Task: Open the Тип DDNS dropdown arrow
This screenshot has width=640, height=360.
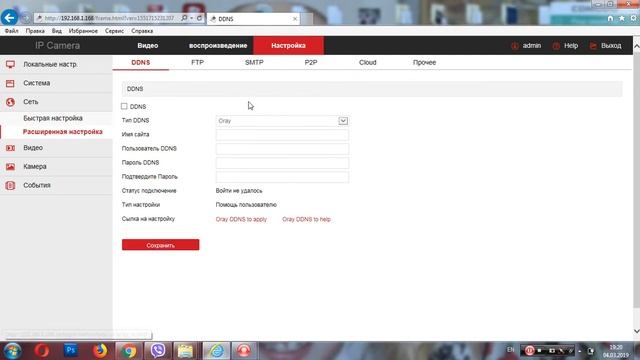Action: click(343, 121)
